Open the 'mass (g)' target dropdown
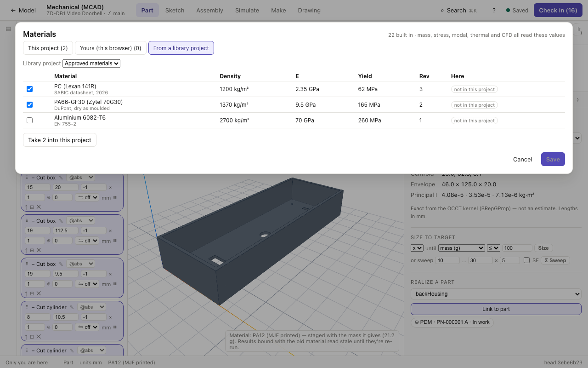Screen dimensions: 588x368 (x=462, y=248)
